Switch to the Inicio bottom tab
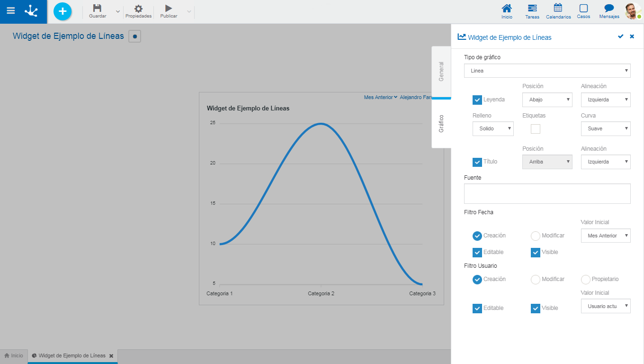Image resolution: width=644 pixels, height=364 pixels. pyautogui.click(x=14, y=355)
